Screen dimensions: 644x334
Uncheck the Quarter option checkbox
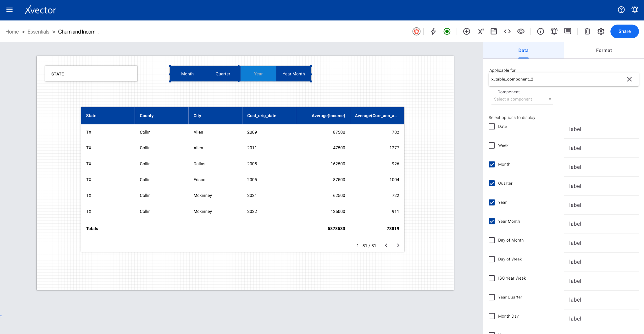(492, 183)
